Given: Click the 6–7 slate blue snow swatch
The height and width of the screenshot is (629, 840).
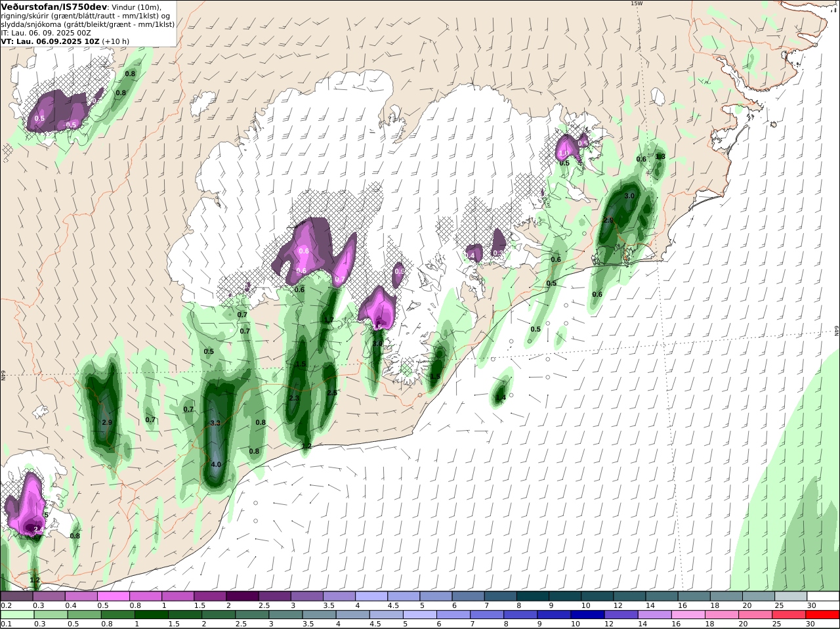Looking at the screenshot, I should click(468, 596).
